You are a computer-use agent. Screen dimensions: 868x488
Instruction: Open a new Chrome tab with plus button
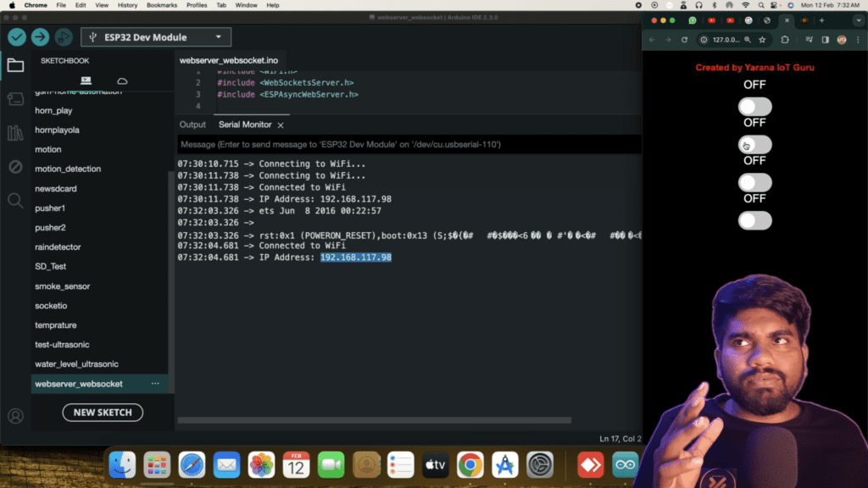(x=822, y=20)
